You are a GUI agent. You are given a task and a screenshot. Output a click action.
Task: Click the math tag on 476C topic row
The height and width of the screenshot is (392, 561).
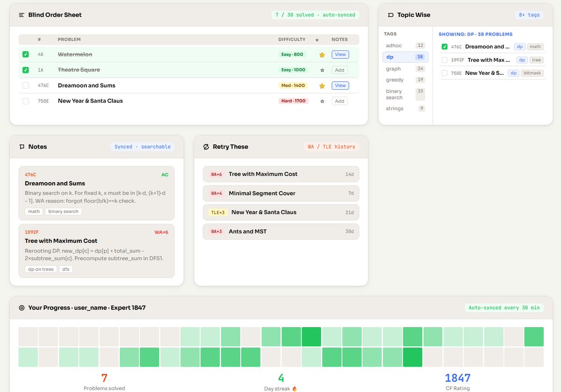click(x=535, y=47)
